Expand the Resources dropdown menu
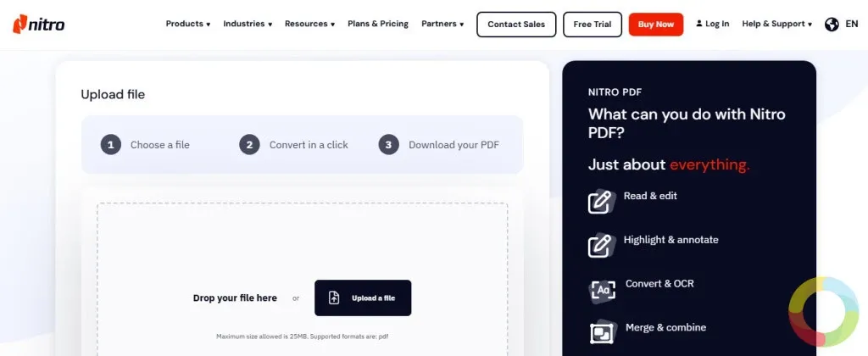Screen dimensions: 868x356 [309, 24]
